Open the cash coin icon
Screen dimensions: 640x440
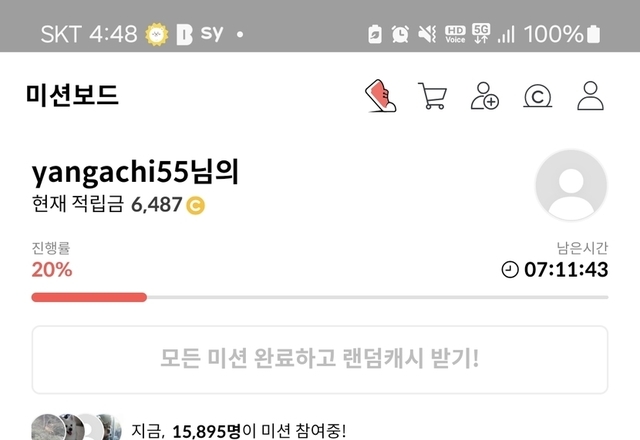538,96
